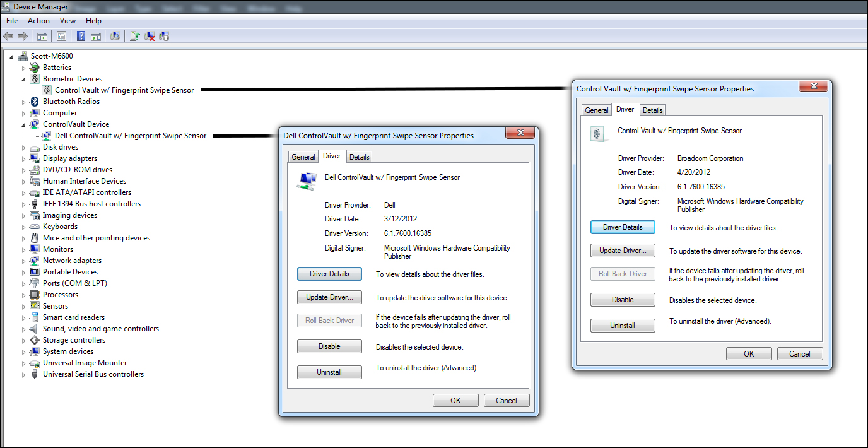Expand the IDE ATA/ATAPI controllers node
Image resolution: width=868 pixels, height=448 pixels.
tap(24, 192)
